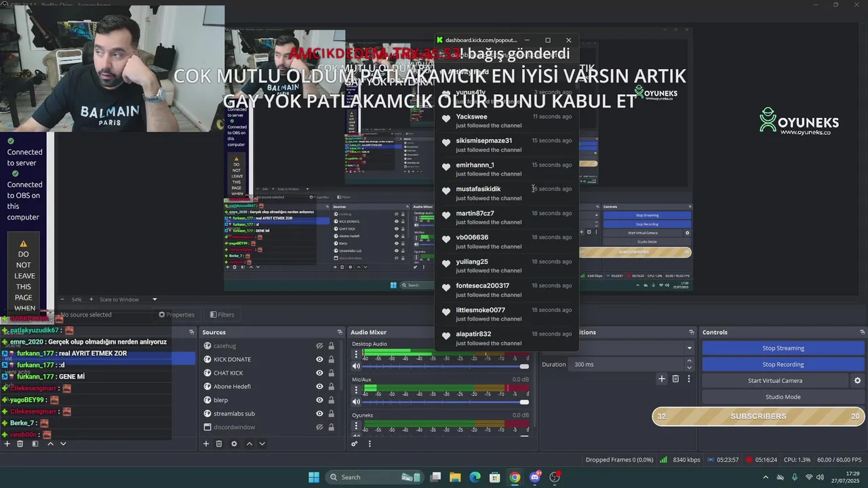The image size is (868, 488).
Task: Click martin87cz7 follow entry in Kick popout
Action: tap(507, 218)
